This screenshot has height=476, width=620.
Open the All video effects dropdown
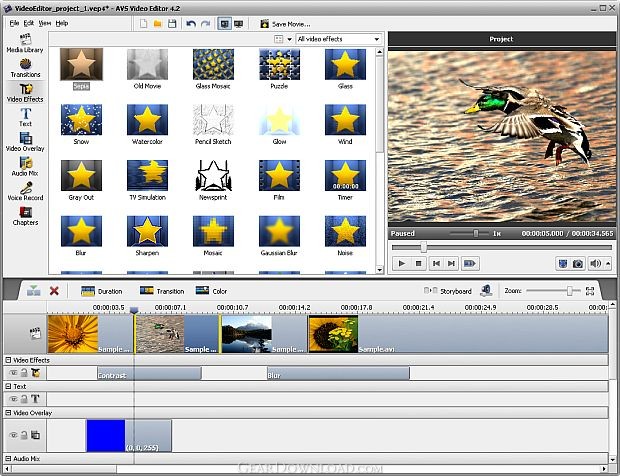pyautogui.click(x=337, y=39)
